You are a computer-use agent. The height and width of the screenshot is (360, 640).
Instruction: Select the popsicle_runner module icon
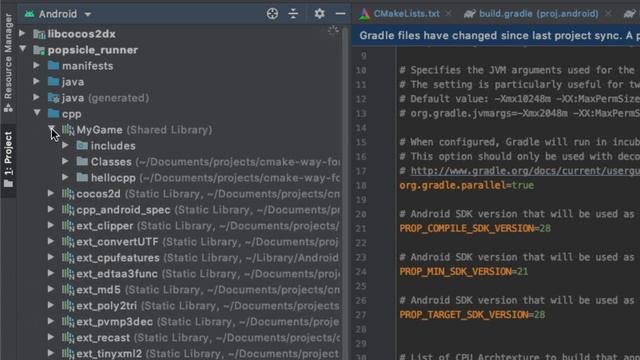pos(39,50)
